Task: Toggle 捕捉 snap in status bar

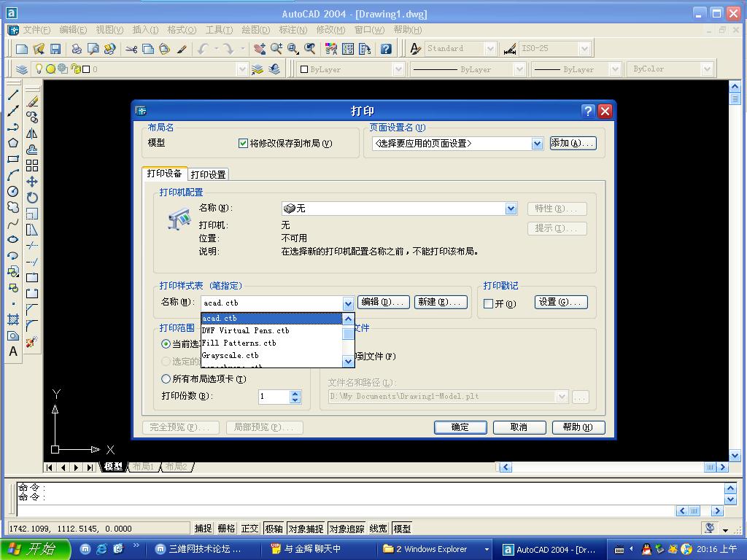Action: point(203,529)
